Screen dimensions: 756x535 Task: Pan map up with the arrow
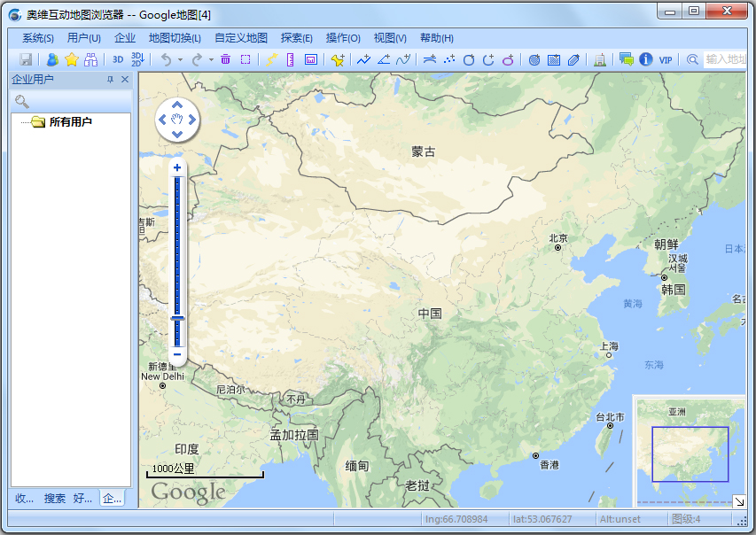coord(177,105)
